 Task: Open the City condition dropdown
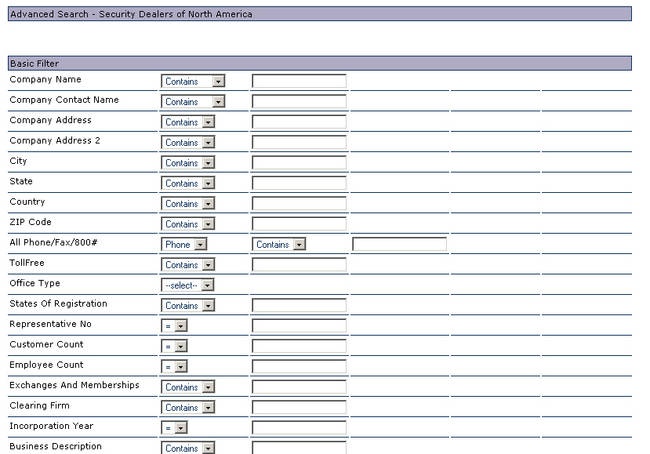click(x=188, y=163)
